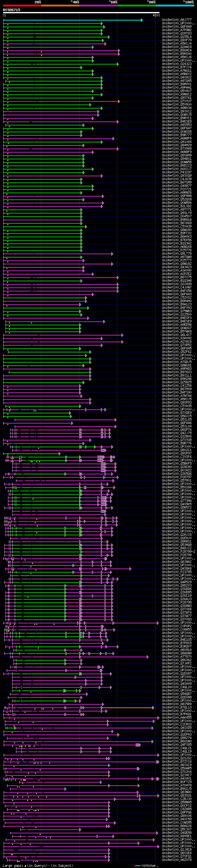Open hit UniRef100_Q2HTQ3
This screenshot has height=868, width=197.
coord(177,33)
